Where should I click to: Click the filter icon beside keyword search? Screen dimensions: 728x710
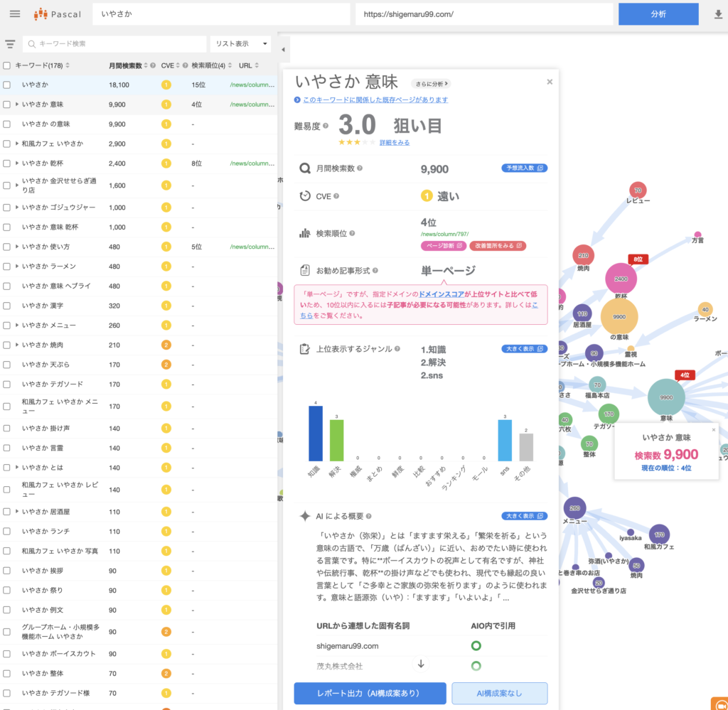[10, 44]
